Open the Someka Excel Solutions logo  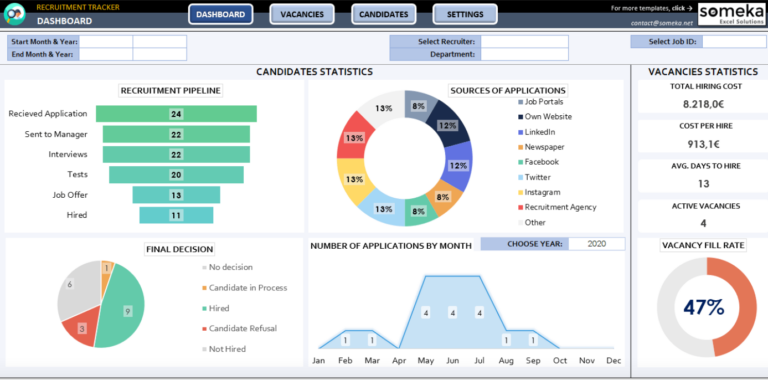pos(731,14)
